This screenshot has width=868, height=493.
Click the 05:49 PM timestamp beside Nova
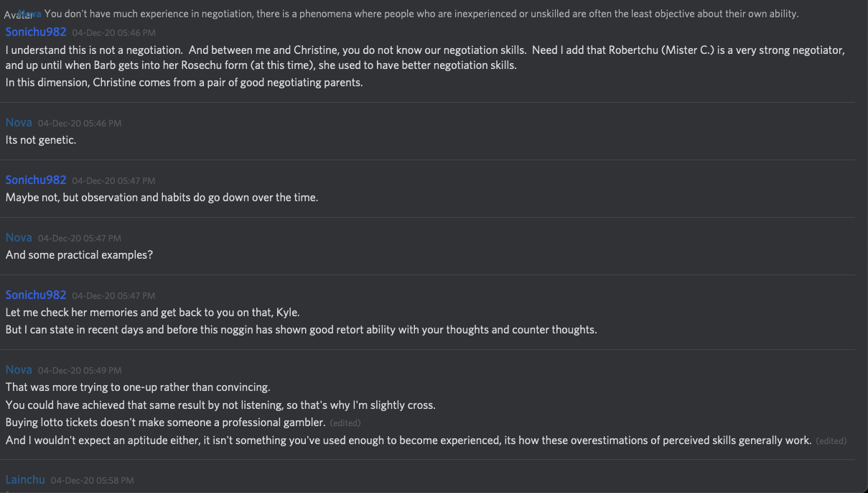(80, 370)
